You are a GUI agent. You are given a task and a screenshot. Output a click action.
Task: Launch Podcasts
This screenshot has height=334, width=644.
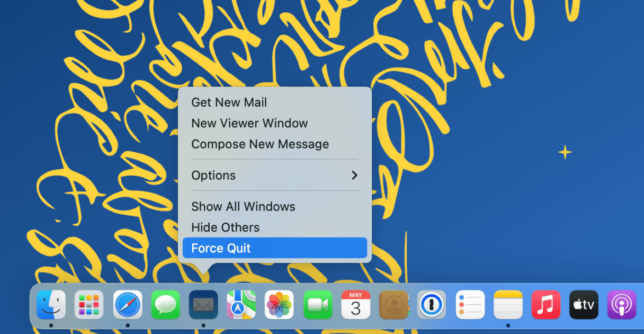pos(621,305)
